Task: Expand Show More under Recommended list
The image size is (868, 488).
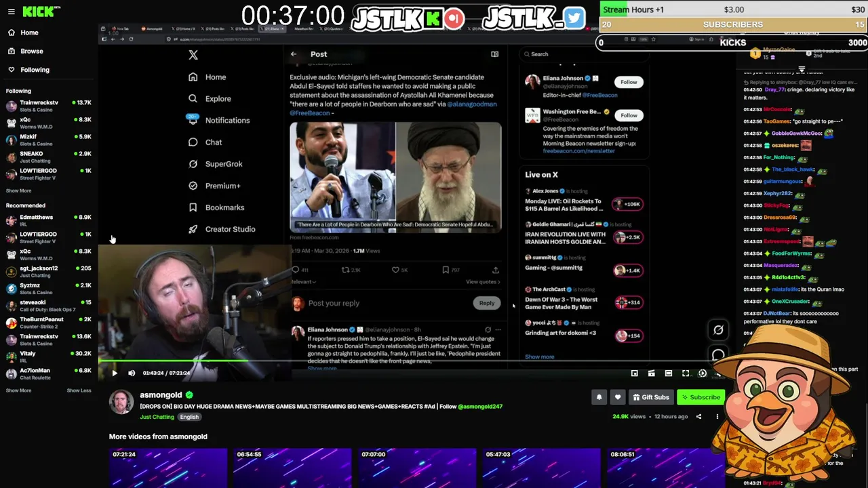Action: pyautogui.click(x=18, y=390)
